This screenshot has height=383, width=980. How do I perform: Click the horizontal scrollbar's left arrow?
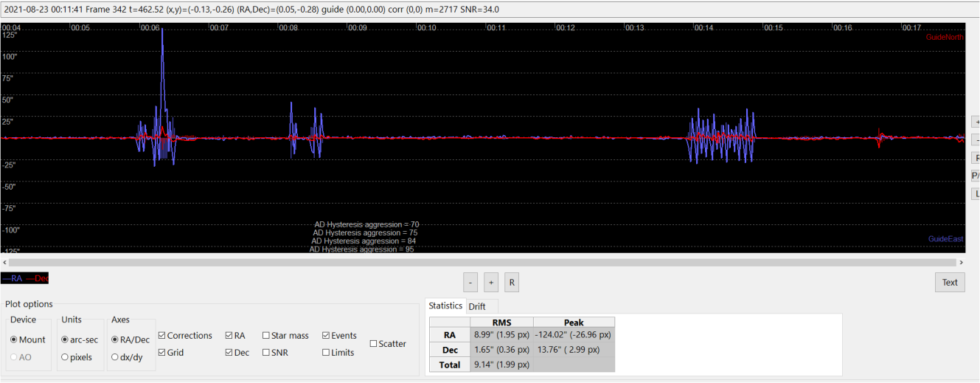point(4,262)
